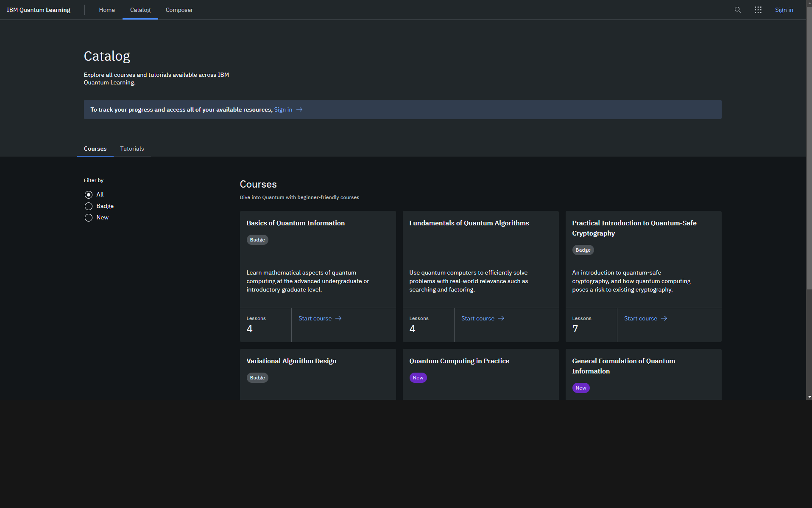Click 'Explore all courses and tutorials' description
The height and width of the screenshot is (508, 812).
pos(156,79)
